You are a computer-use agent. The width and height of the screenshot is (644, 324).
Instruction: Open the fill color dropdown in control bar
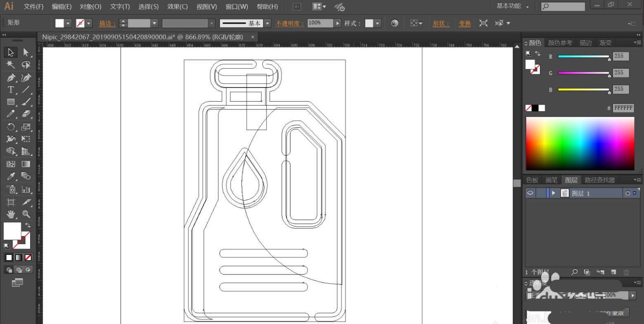pyautogui.click(x=68, y=23)
